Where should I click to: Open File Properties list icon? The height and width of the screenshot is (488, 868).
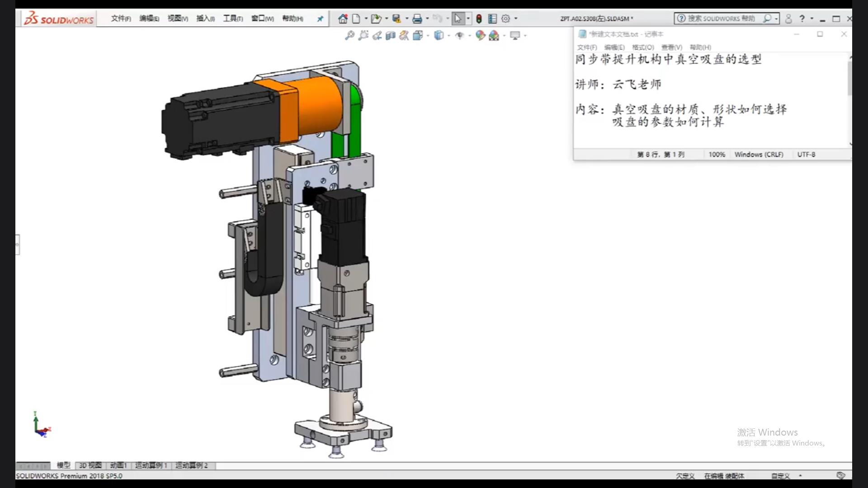click(492, 19)
